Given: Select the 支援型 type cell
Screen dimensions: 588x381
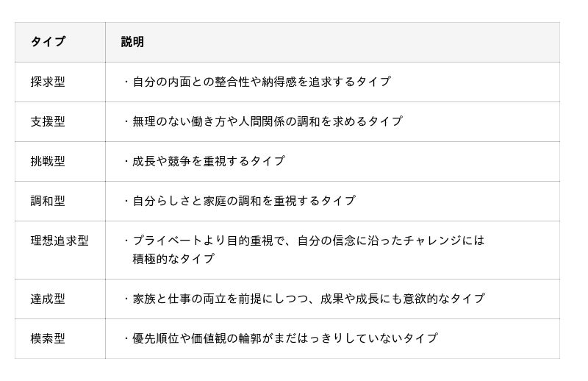Looking at the screenshot, I should pyautogui.click(x=48, y=121).
